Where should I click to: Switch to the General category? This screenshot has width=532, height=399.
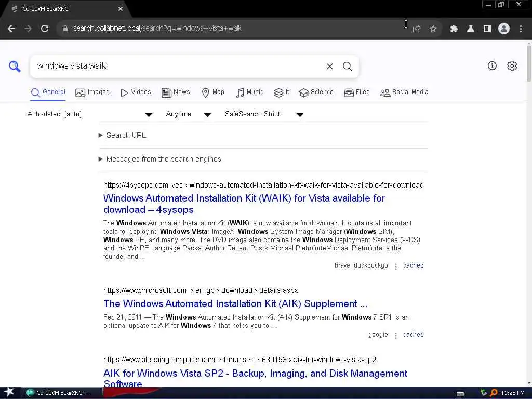[48, 92]
